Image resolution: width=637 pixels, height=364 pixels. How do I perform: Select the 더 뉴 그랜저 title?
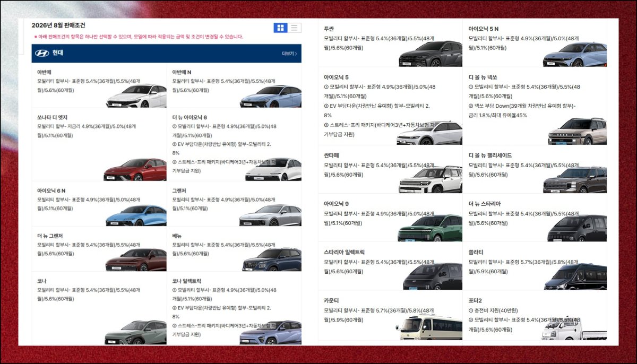point(50,236)
